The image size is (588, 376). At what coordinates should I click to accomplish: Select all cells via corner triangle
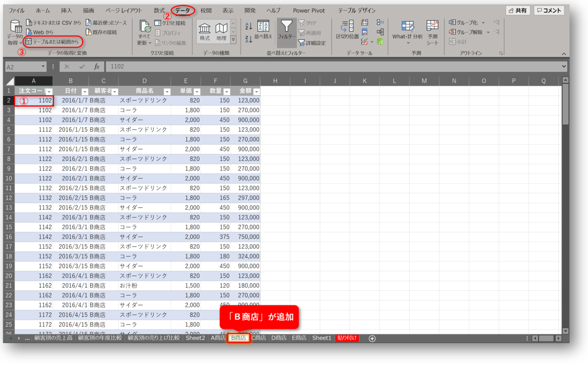coord(9,81)
